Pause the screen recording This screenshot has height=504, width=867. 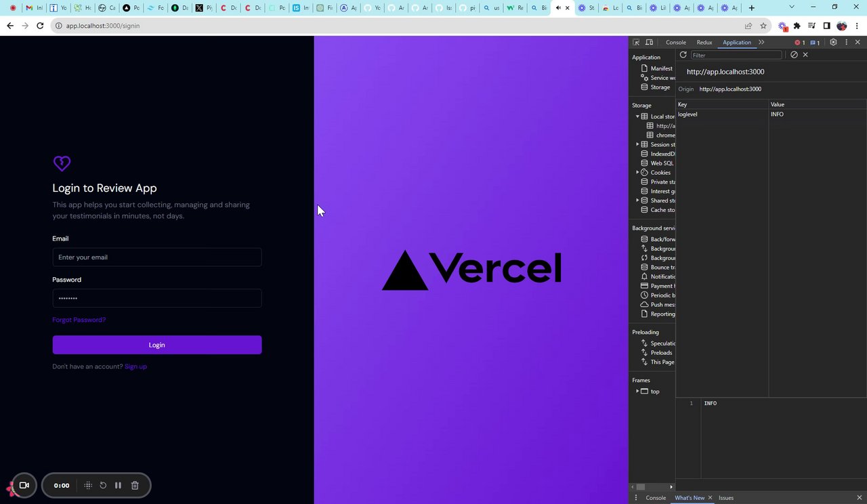118,485
